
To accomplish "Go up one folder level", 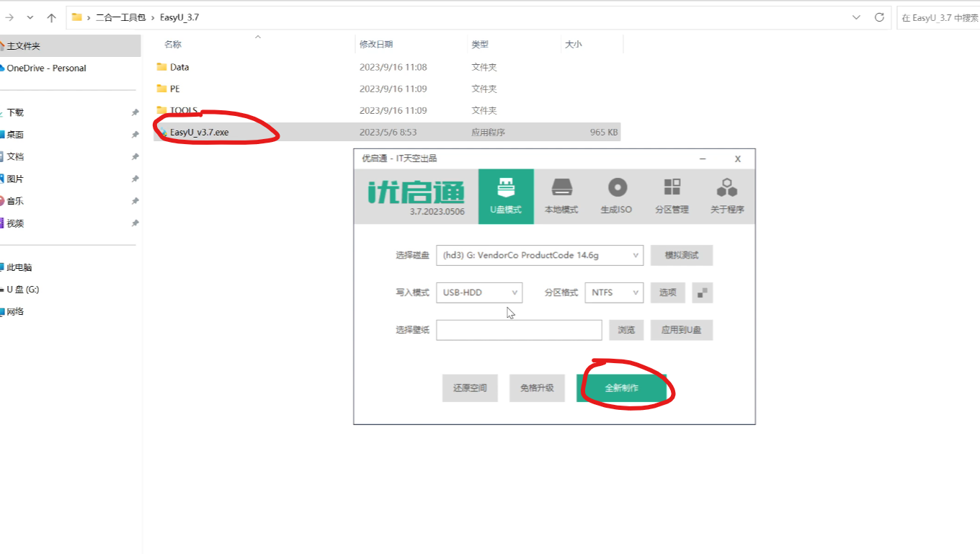I will point(51,17).
